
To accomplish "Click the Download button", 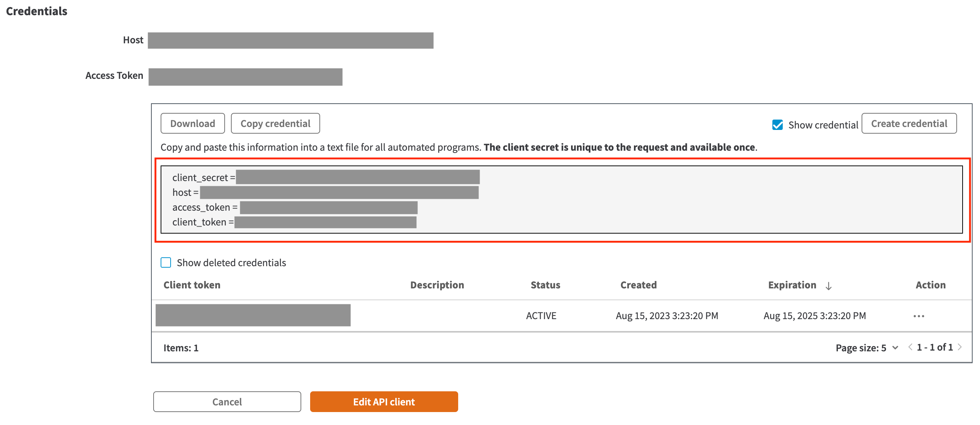I will tap(192, 123).
